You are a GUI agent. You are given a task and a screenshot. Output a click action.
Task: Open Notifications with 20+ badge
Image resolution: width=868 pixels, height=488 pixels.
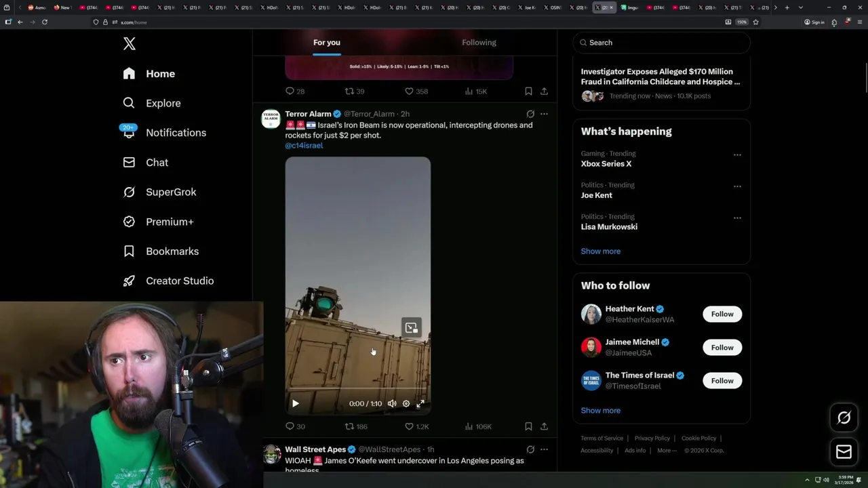tap(164, 133)
